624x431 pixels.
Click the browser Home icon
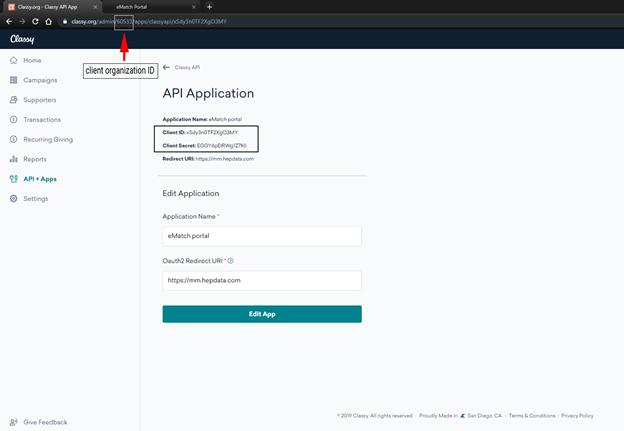(49, 21)
